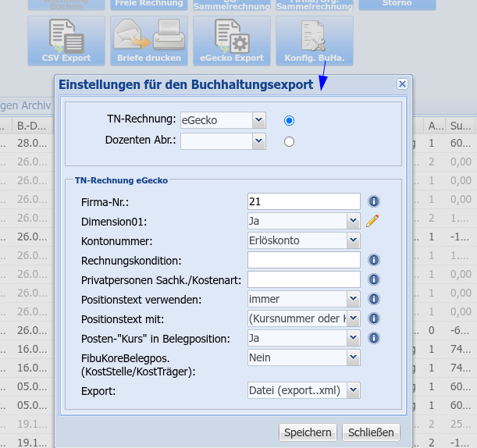The width and height of the screenshot is (477, 448).
Task: Show info for Rechnungskondition field
Action: pos(373,260)
